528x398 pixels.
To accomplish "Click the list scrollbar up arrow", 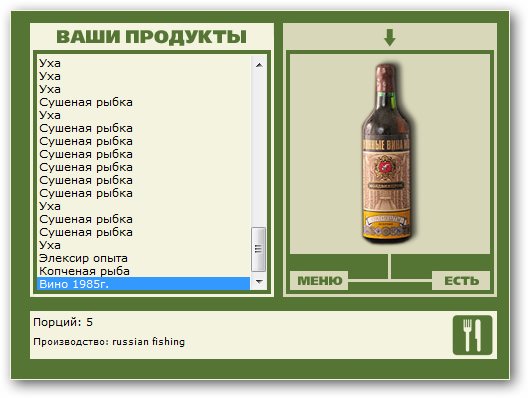I will [259, 65].
